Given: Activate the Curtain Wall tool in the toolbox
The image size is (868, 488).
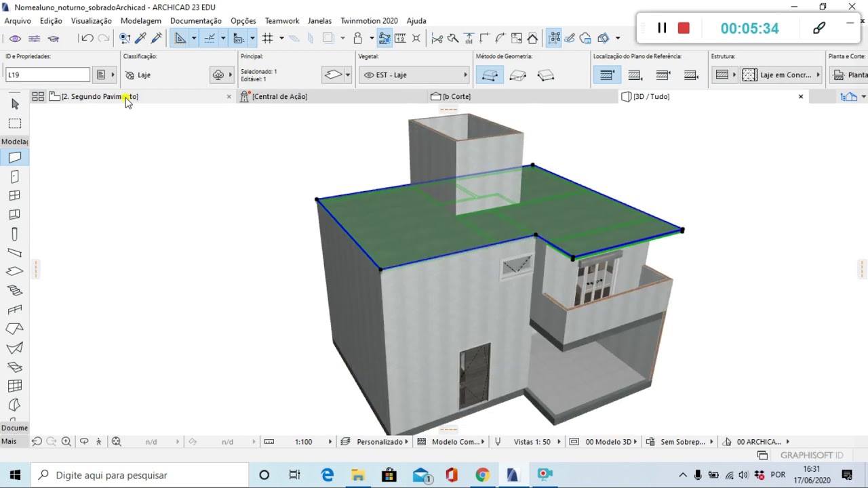Looking at the screenshot, I should point(15,214).
